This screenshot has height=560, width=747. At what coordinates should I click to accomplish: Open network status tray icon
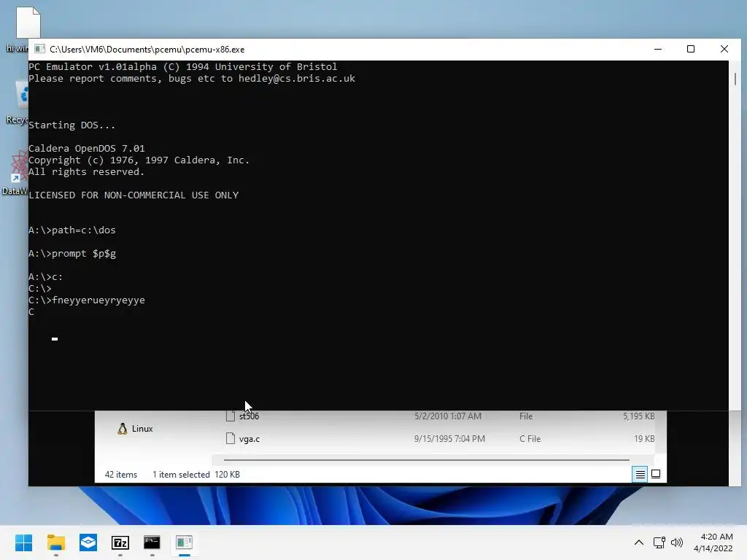[659, 542]
